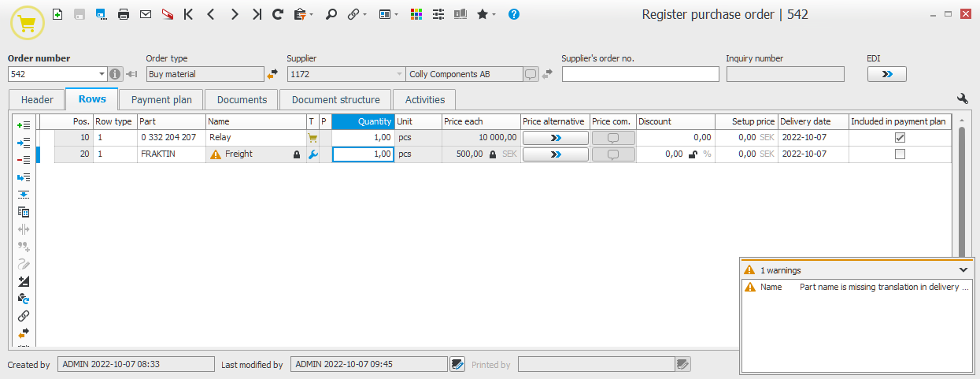
Task: Click the add row icon in left sidebar
Action: click(24, 125)
